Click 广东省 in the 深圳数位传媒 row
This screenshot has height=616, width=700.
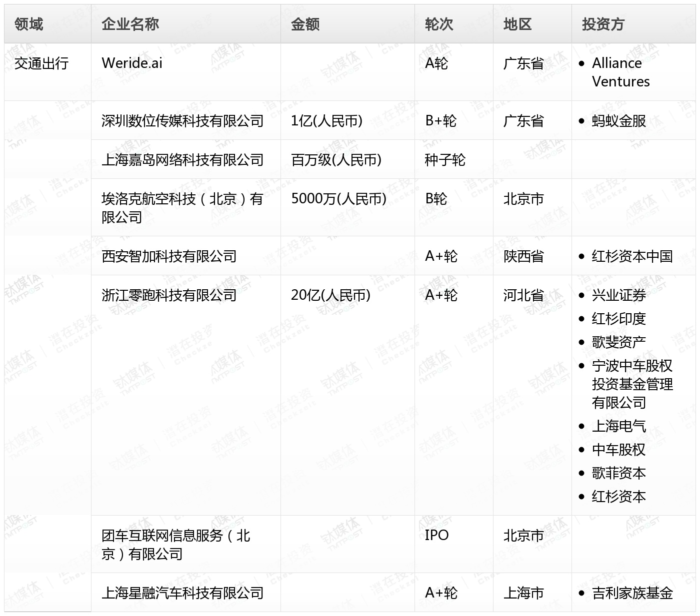pyautogui.click(x=523, y=121)
